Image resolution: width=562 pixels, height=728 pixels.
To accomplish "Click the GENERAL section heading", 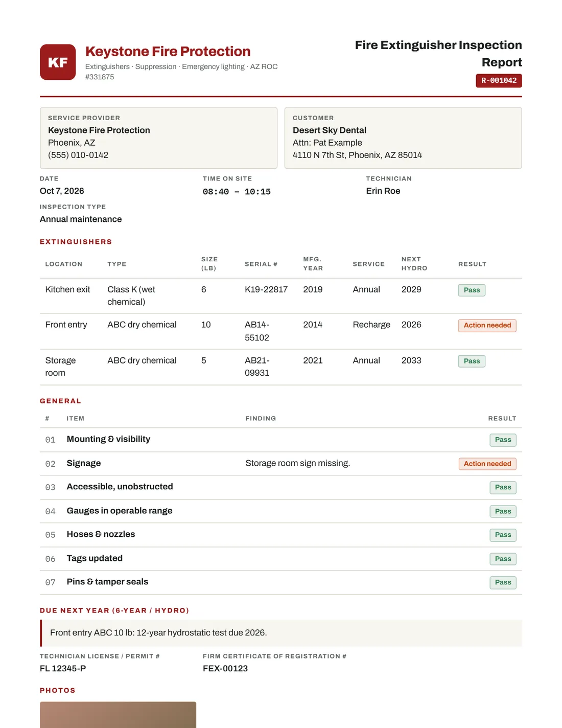I will [x=60, y=401].
